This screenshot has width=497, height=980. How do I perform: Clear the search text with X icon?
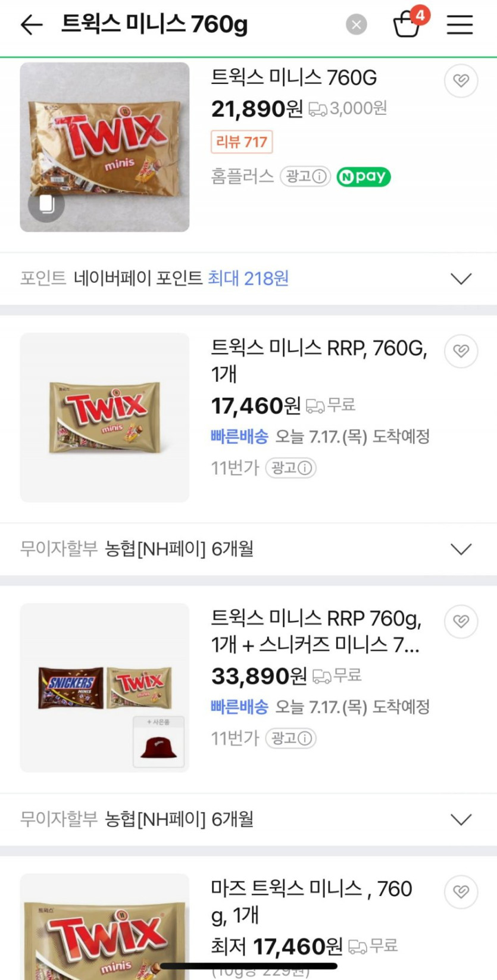coord(356,24)
